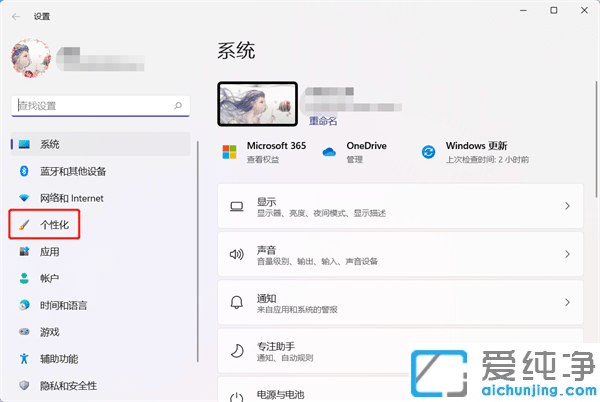Open 帐户 settings
The height and width of the screenshot is (402, 600).
(x=50, y=278)
